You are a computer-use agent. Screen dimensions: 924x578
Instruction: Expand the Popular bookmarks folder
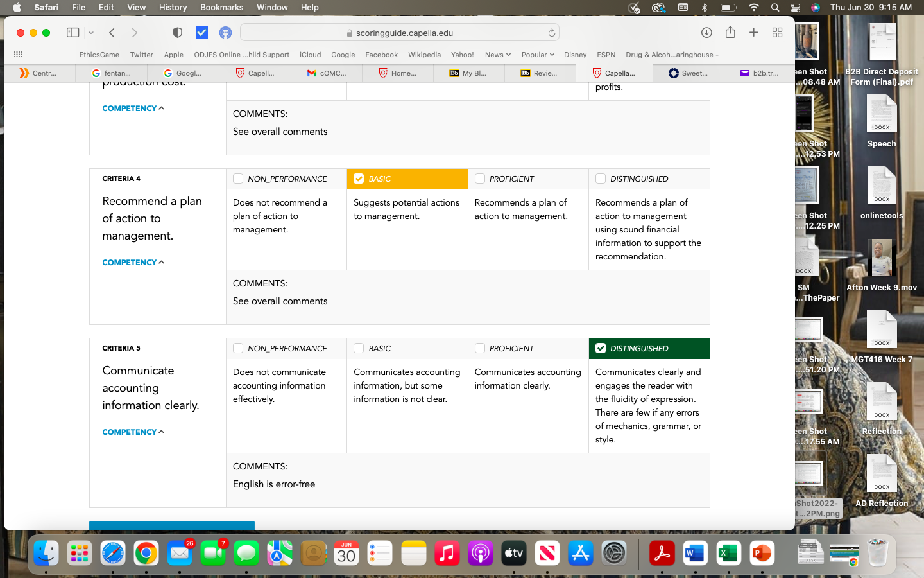538,55
